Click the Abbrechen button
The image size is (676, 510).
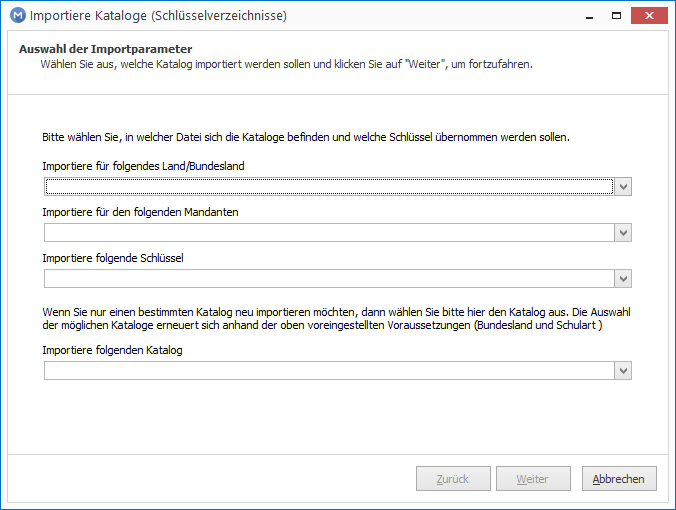click(x=619, y=479)
